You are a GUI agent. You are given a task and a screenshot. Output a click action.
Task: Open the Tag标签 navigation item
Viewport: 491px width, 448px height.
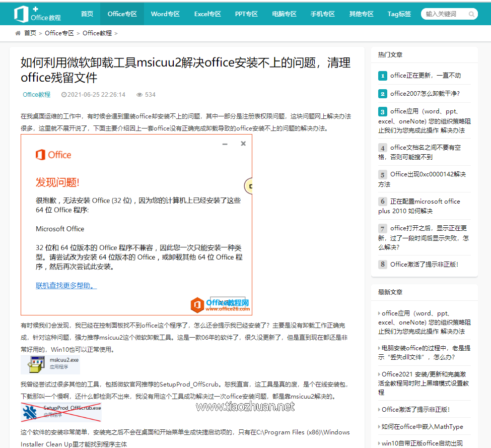[399, 14]
